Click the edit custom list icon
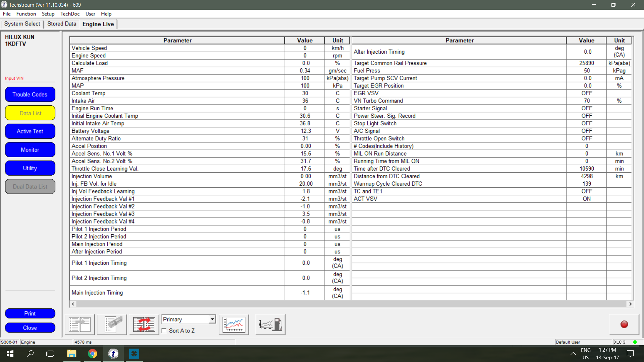Image resolution: width=644 pixels, height=362 pixels. click(x=112, y=324)
